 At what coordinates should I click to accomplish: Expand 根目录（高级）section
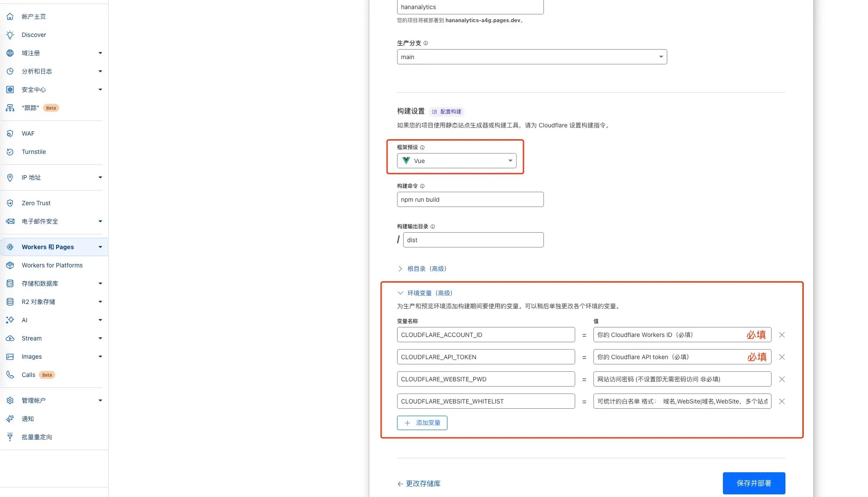tap(426, 269)
